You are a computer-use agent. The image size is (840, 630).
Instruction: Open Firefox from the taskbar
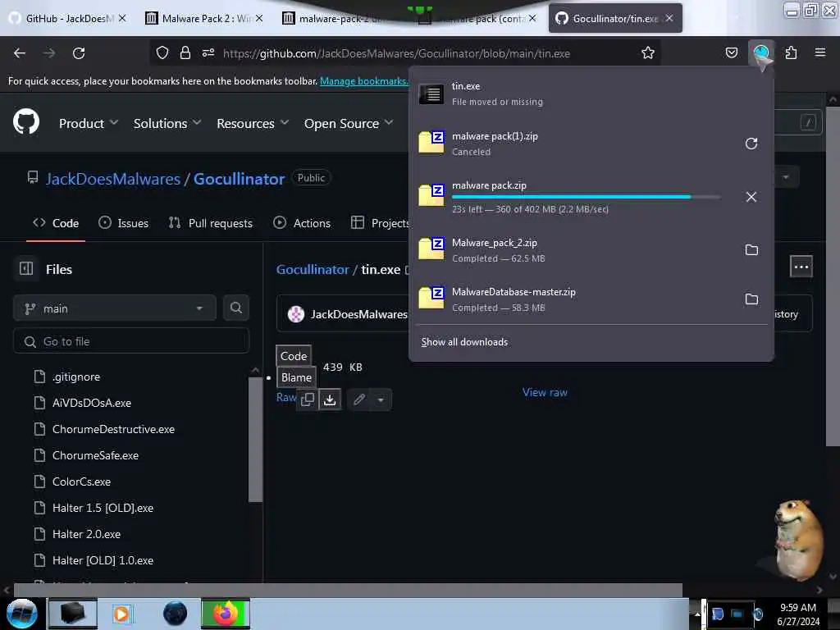coord(225,614)
